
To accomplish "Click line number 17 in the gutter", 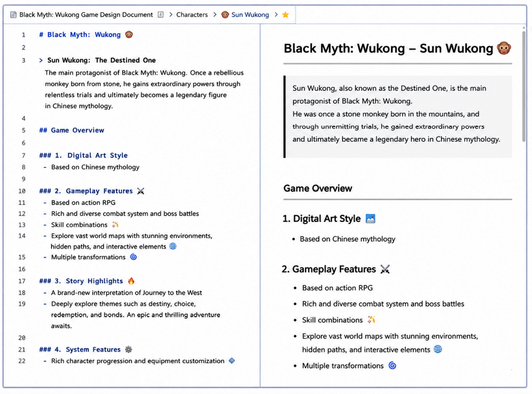I will (22, 281).
